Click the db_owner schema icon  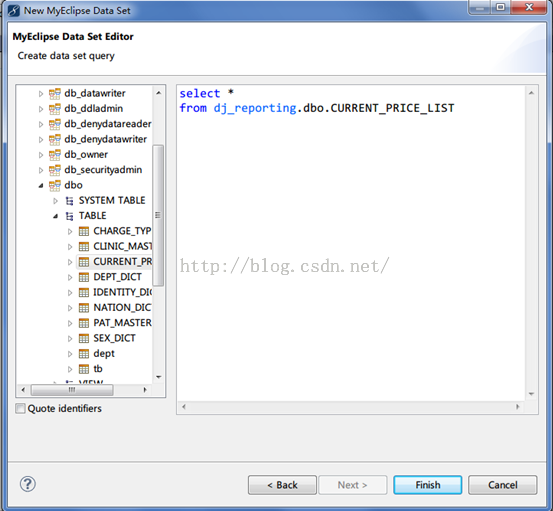coord(55,154)
